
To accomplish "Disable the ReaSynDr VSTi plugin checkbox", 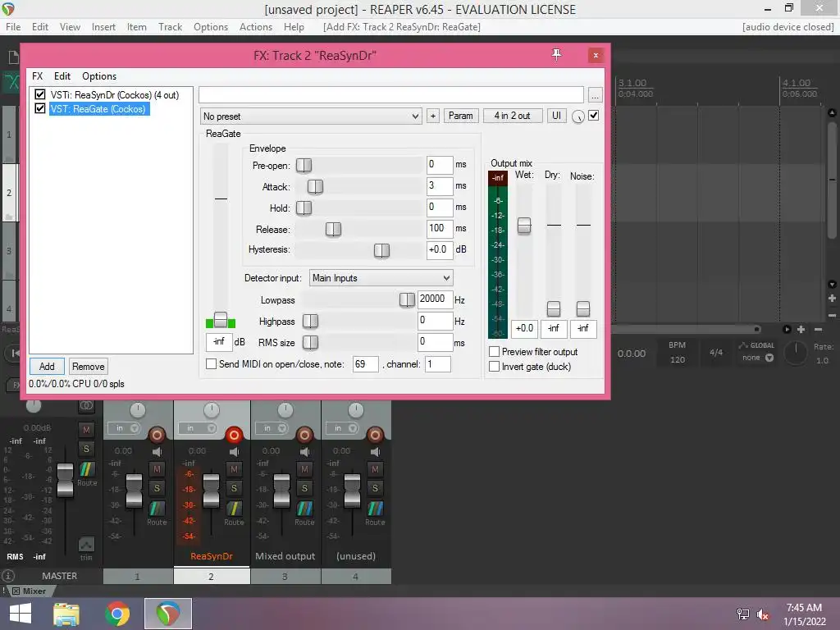I will point(39,94).
